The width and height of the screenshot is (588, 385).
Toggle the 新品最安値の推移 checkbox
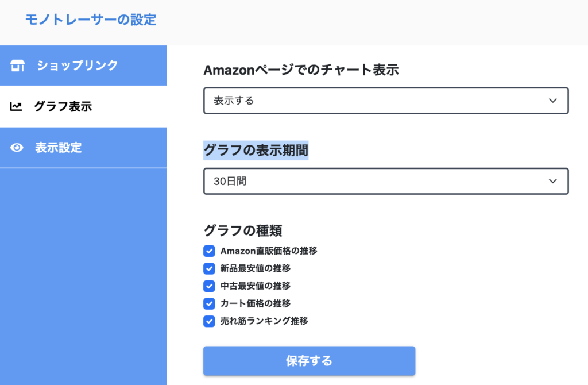tap(209, 268)
